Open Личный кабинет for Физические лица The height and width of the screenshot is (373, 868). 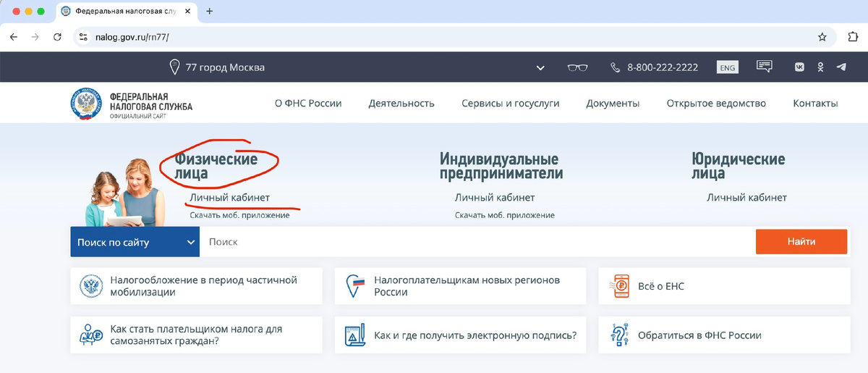click(x=229, y=198)
